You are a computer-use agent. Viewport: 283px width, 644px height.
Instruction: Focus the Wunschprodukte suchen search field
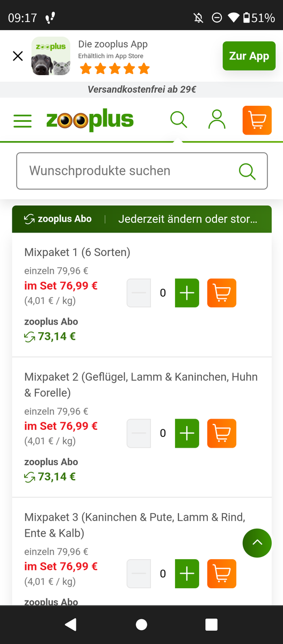[x=142, y=171]
